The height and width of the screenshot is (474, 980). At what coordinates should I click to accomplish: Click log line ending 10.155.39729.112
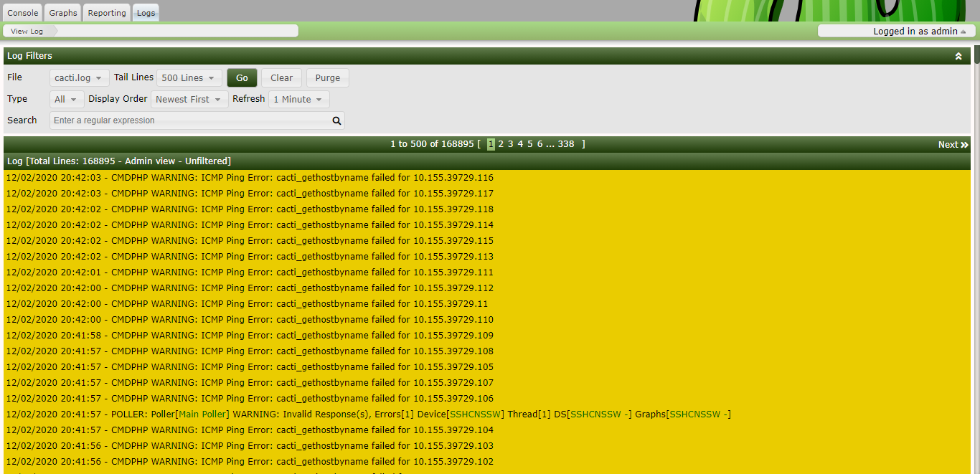pyautogui.click(x=250, y=288)
